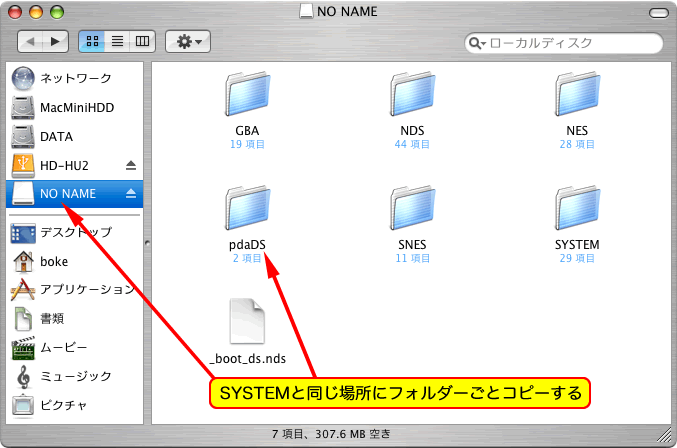
Task: Select the NDS folder icon
Action: point(412,94)
